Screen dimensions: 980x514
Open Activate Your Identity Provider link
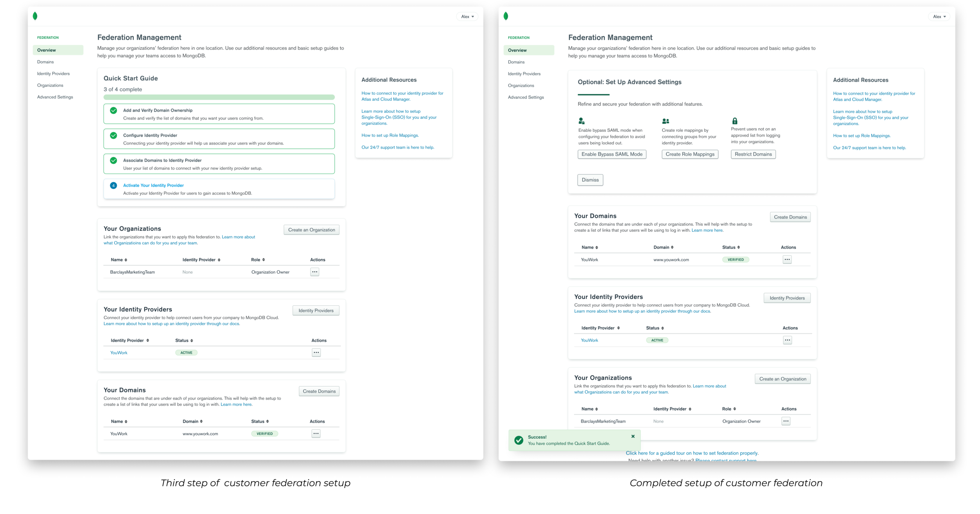coord(153,185)
